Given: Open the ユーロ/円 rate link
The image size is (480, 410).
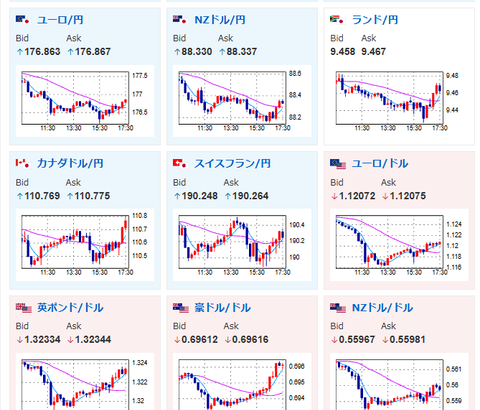Looking at the screenshot, I should pos(60,20).
